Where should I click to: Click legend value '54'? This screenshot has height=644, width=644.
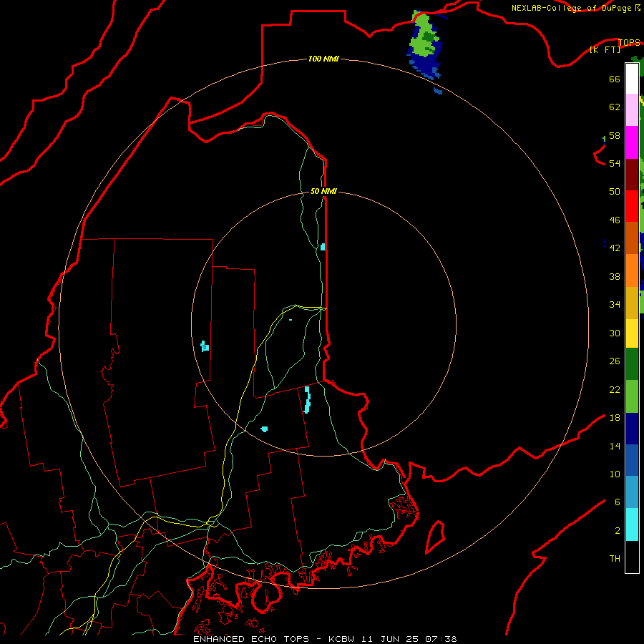click(615, 164)
